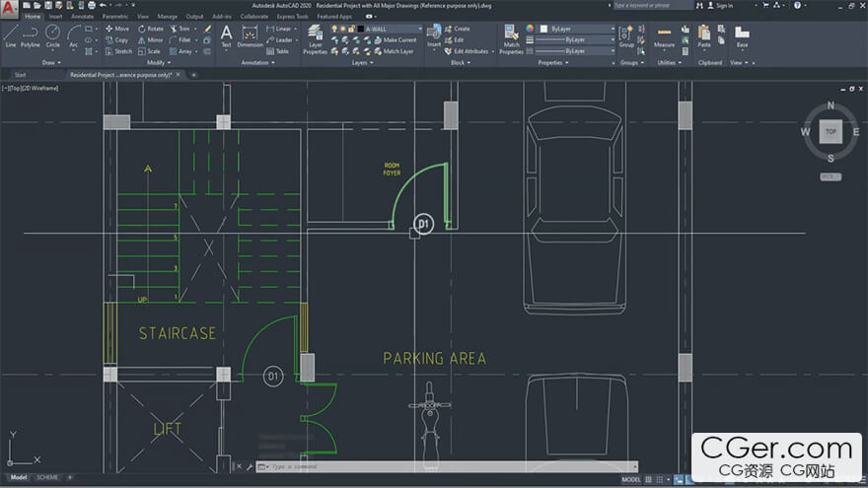Activate the Rotate command
Viewport: 868px width, 488px height.
tap(151, 29)
